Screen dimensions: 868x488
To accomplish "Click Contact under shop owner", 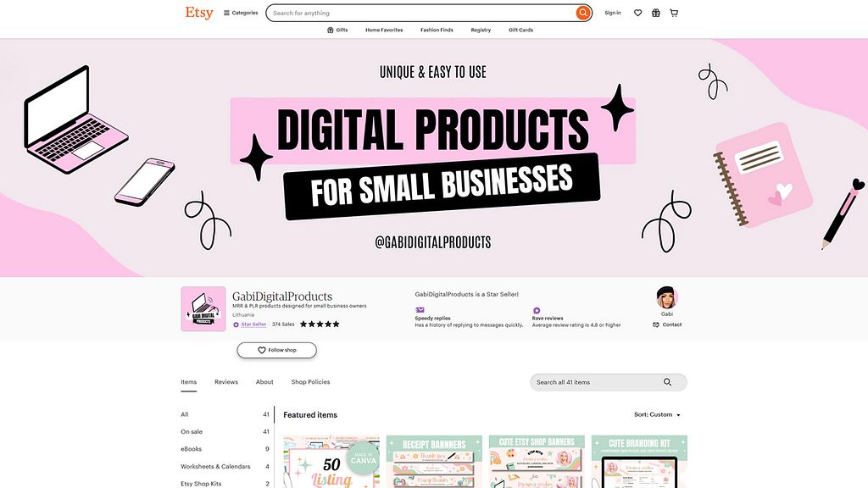I will click(x=667, y=324).
